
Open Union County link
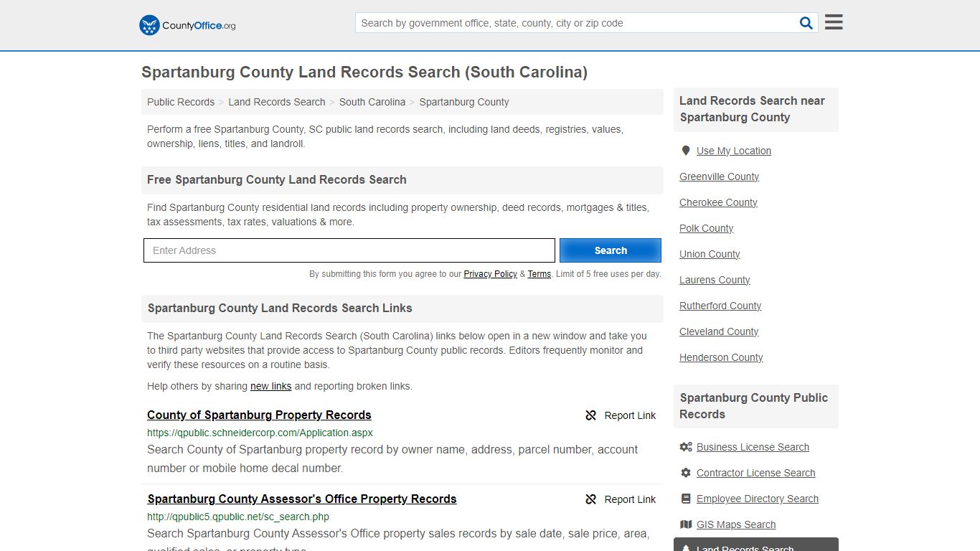point(710,254)
